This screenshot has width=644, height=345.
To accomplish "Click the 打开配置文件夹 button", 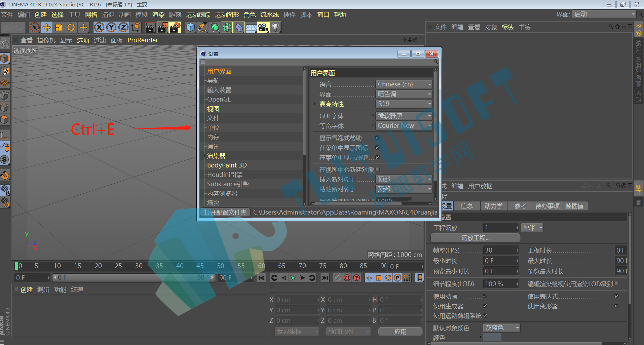I will pyautogui.click(x=225, y=213).
